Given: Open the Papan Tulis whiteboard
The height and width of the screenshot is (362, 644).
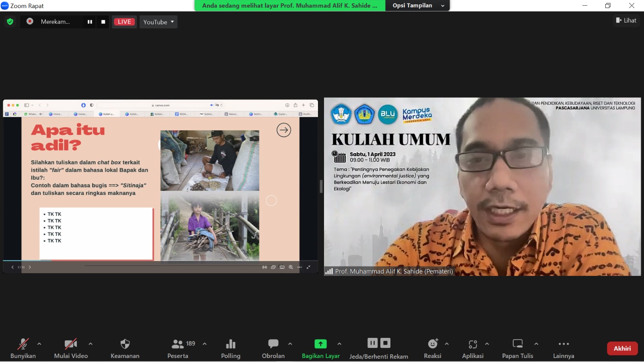Looking at the screenshot, I should (518, 344).
